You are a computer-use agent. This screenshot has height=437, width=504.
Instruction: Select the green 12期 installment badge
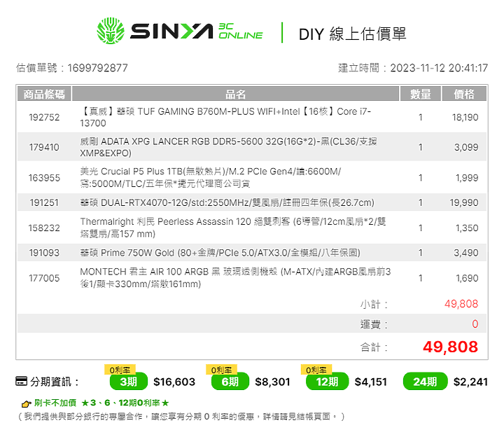click(327, 382)
